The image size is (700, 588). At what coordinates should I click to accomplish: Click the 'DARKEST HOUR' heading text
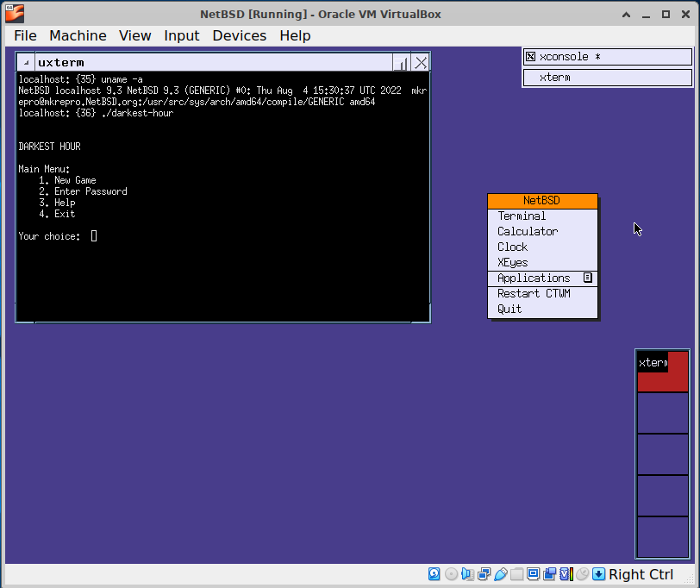(x=49, y=147)
